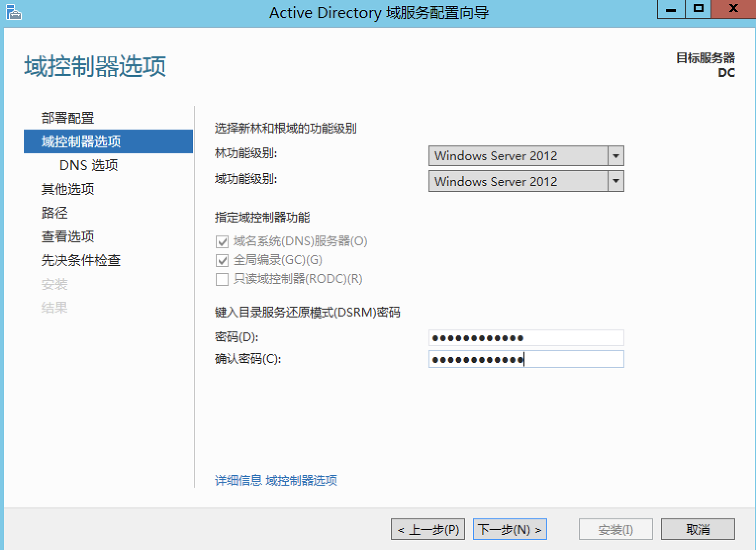
Task: Click 键入目录服务还原模式(DSRM)密码 text
Action: point(307,313)
